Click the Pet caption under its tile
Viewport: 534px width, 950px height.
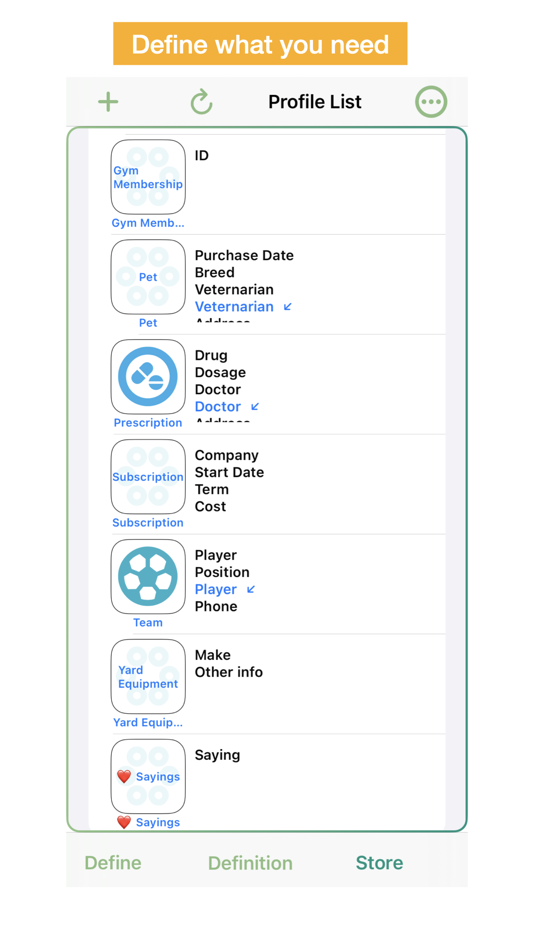click(148, 323)
